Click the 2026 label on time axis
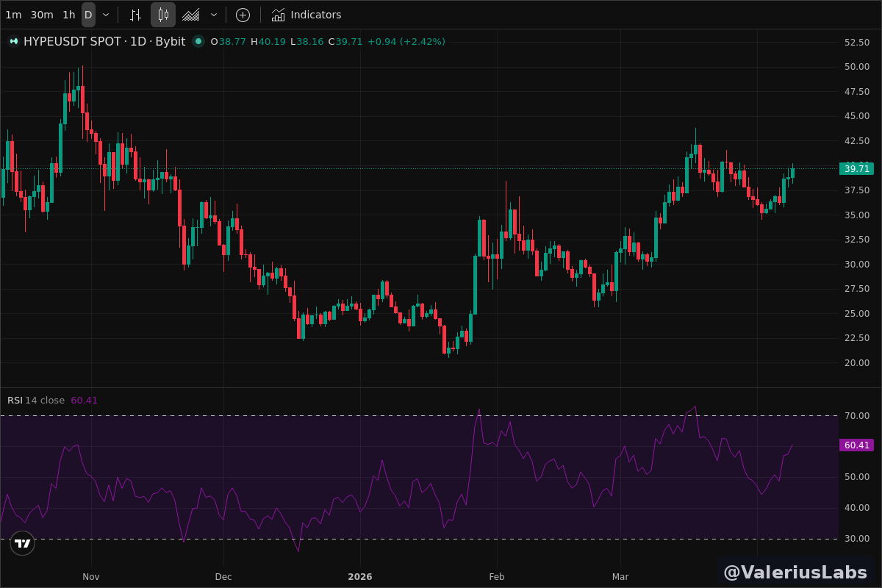This screenshot has height=588, width=882. coord(360,577)
